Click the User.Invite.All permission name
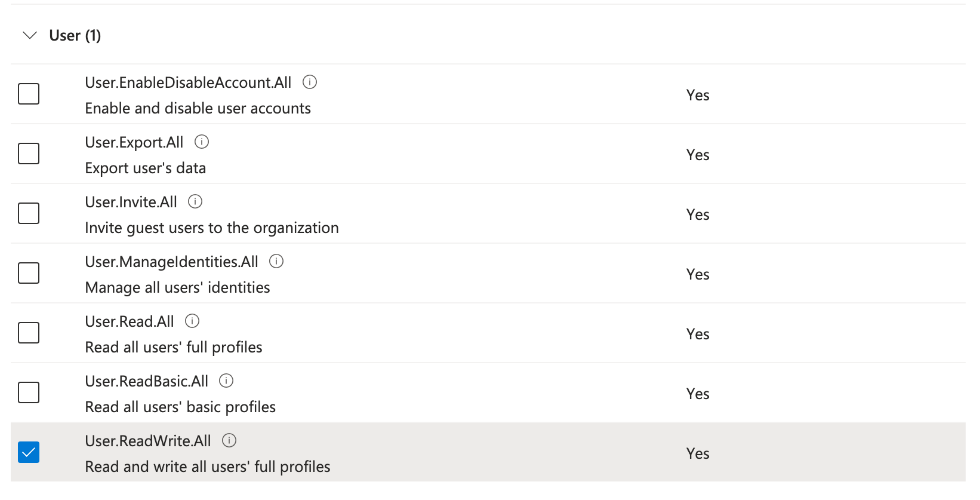 (131, 202)
